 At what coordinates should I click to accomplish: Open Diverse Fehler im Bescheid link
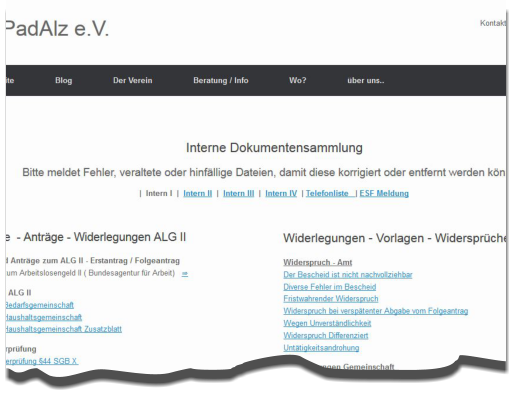[x=330, y=287]
